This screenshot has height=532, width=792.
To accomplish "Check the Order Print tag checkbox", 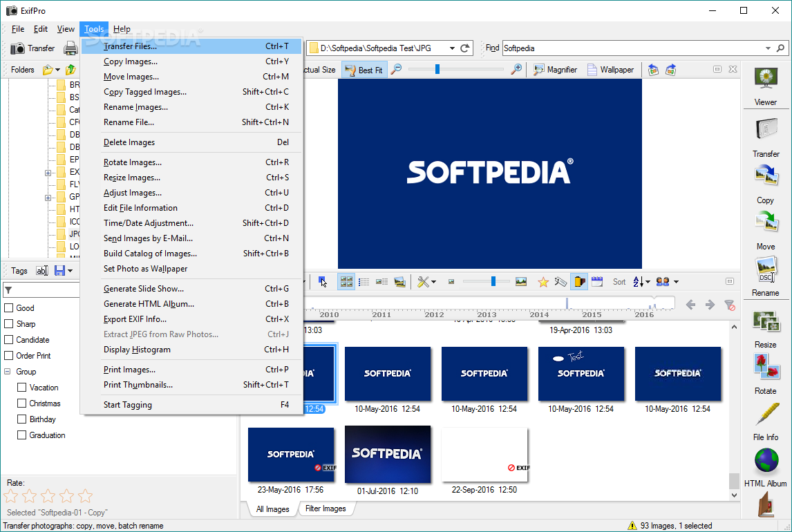I will point(8,355).
